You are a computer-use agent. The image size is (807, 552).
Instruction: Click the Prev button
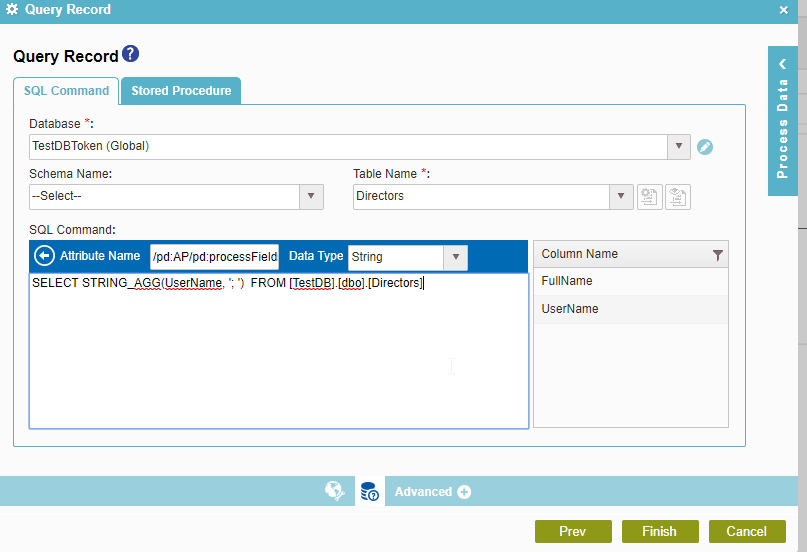573,531
